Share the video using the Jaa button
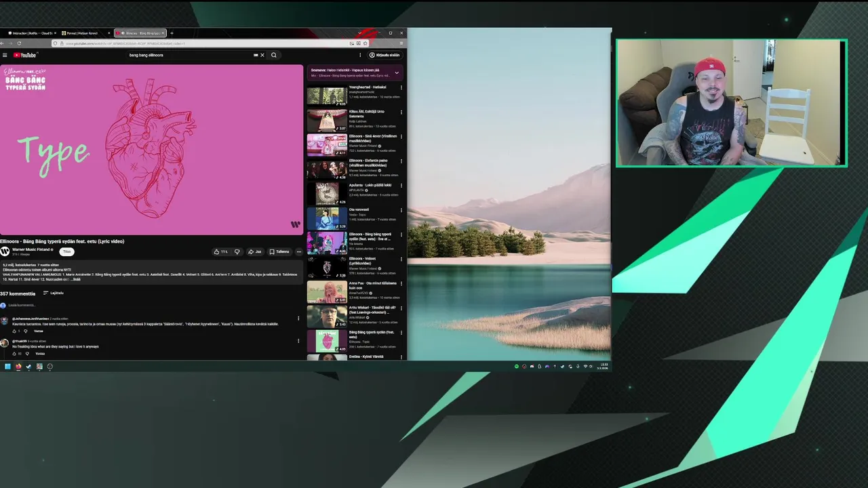This screenshot has height=488, width=868. (255, 251)
